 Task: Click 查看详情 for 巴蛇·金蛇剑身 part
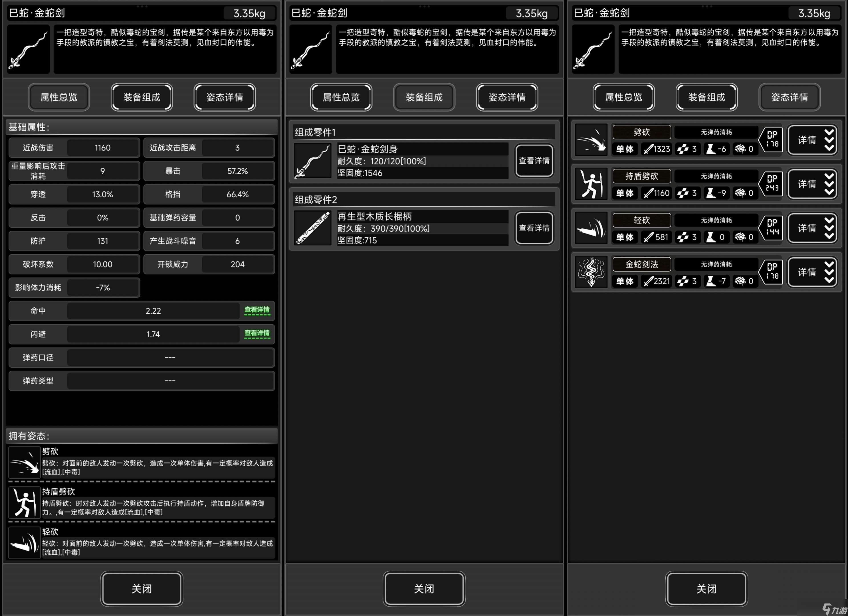coord(534,161)
